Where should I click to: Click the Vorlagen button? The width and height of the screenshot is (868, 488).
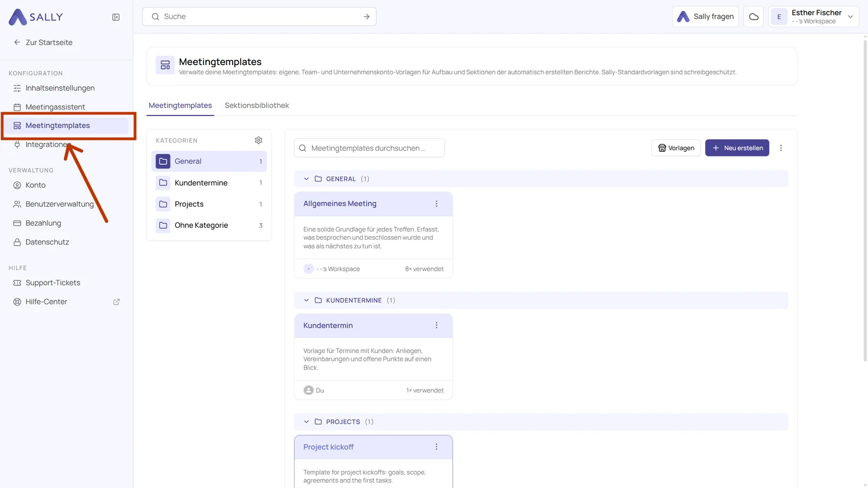click(x=676, y=148)
